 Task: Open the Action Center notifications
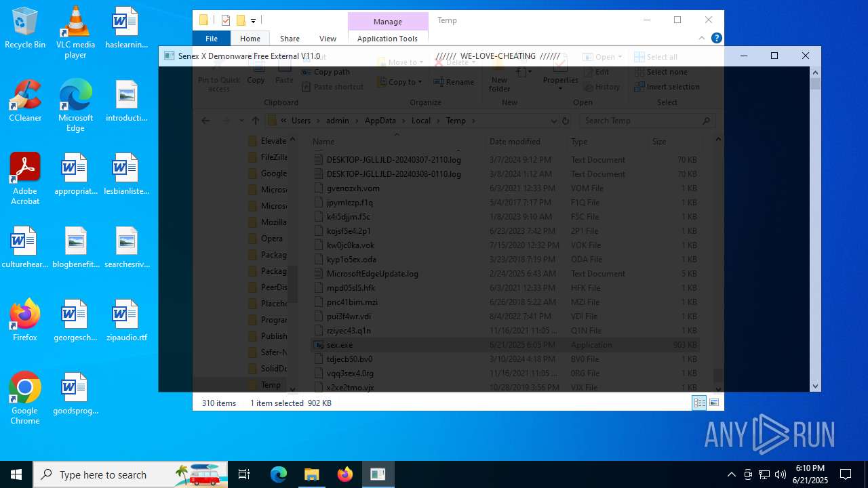[x=846, y=474]
